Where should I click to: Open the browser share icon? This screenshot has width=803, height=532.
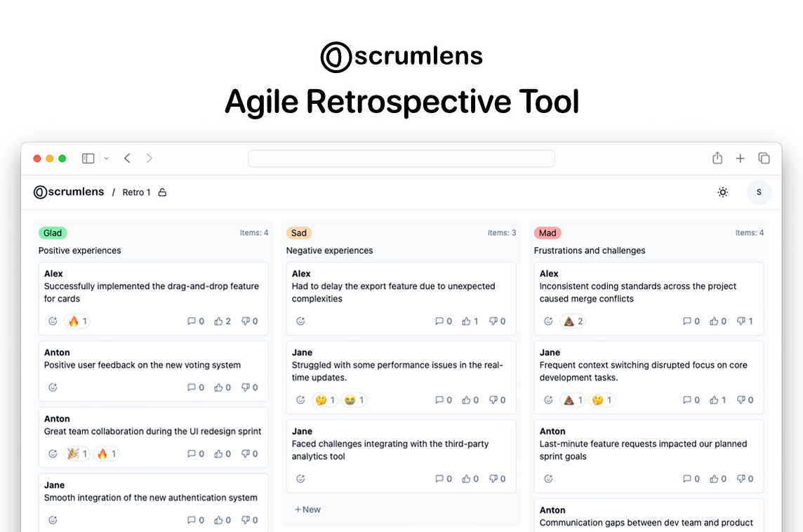pos(717,158)
